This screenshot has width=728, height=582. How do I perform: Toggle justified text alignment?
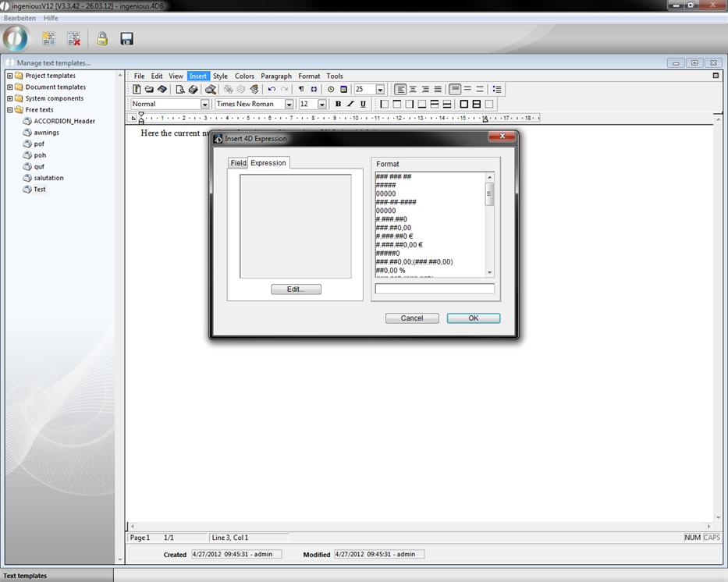pos(438,90)
